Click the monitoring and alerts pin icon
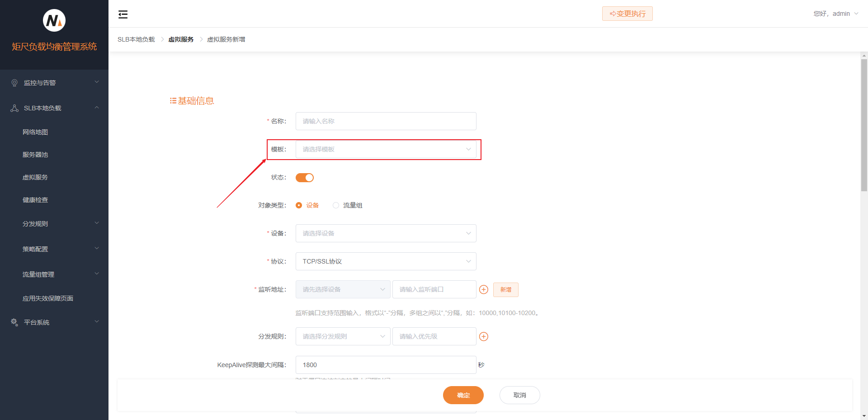 (x=14, y=83)
